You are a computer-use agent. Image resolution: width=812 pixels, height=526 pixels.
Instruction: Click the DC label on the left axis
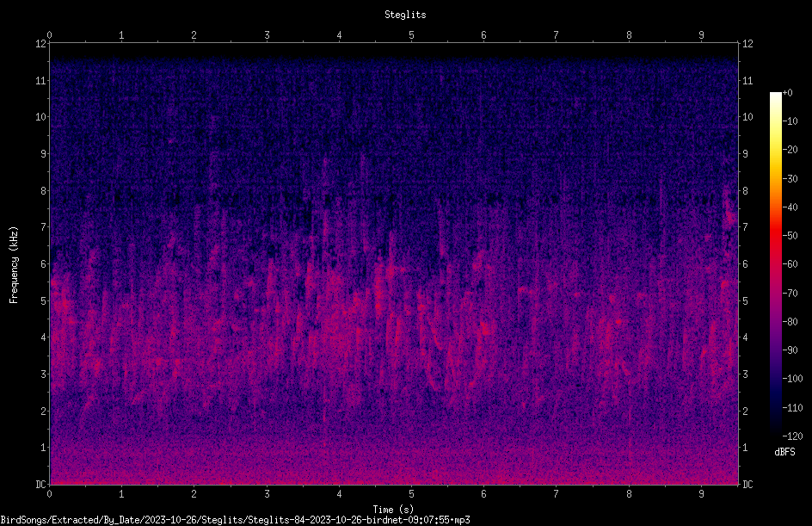[x=41, y=484]
